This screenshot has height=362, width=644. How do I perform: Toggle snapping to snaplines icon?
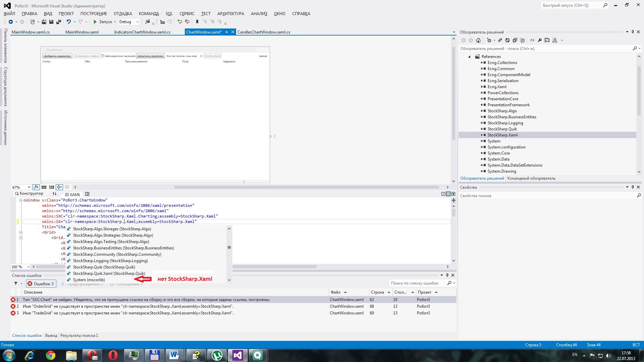pyautogui.click(x=59, y=187)
